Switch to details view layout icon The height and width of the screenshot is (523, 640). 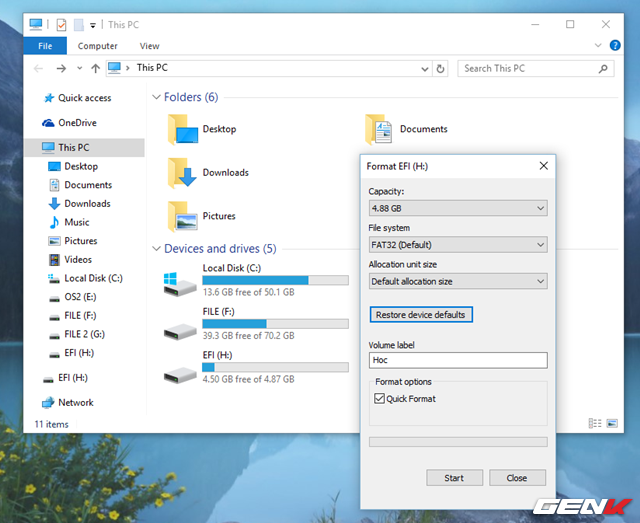(x=595, y=423)
